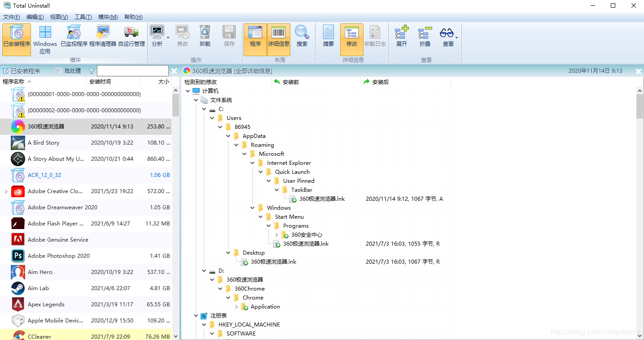Open the Windows 应用 module
Image resolution: width=644 pixels, height=340 pixels.
(x=45, y=40)
